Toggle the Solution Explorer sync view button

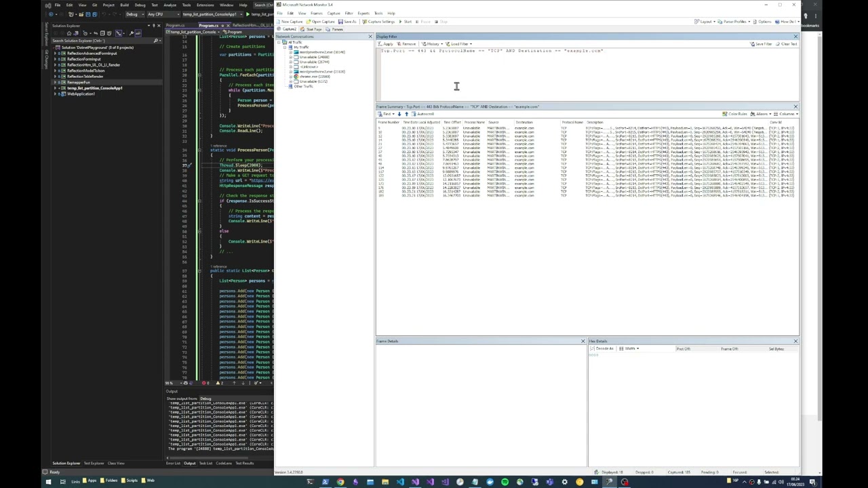[x=96, y=33]
